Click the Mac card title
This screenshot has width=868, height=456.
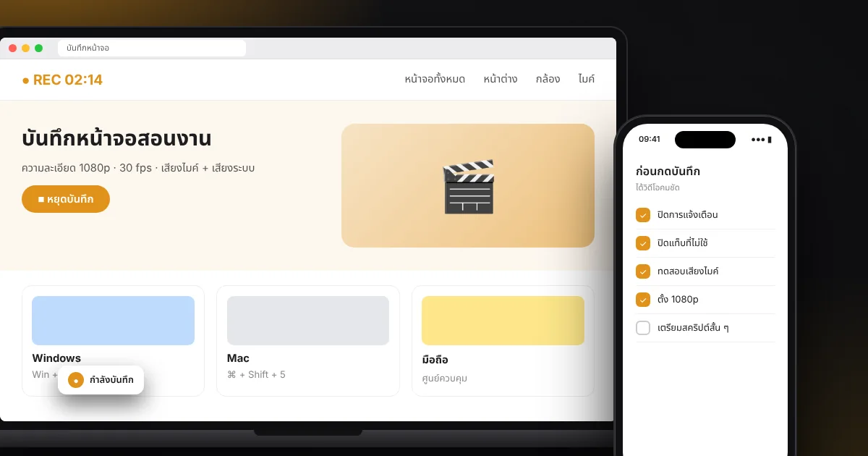tap(238, 358)
